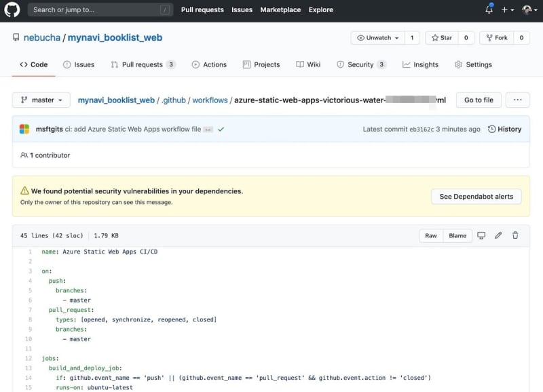
Task: Click the 'build_and_deploy_job:' code line
Action: tap(86, 368)
